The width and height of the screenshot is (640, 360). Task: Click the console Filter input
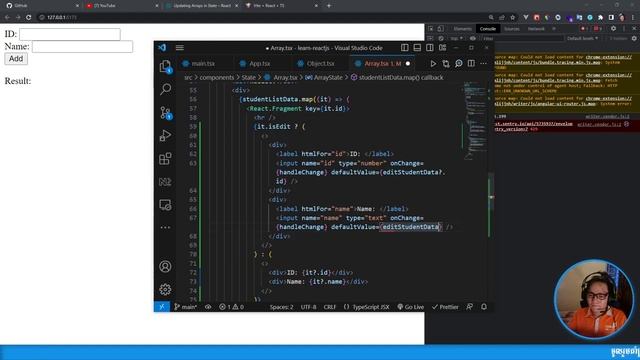522,38
